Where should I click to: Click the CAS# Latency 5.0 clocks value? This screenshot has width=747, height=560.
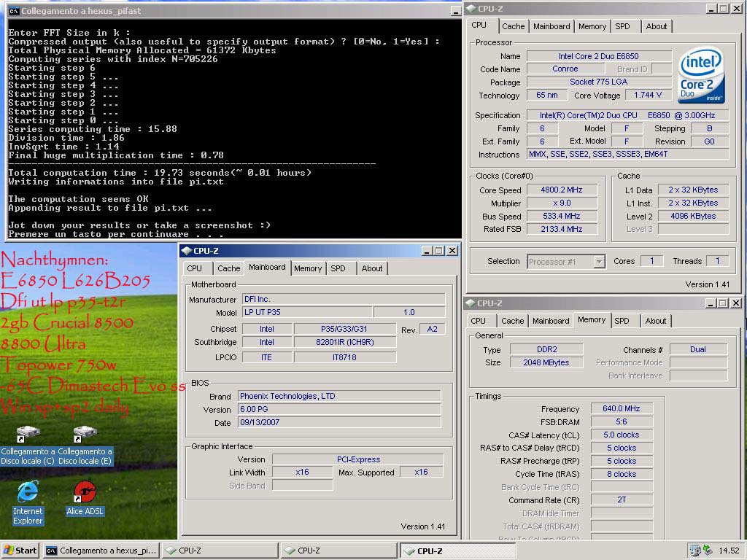(622, 435)
